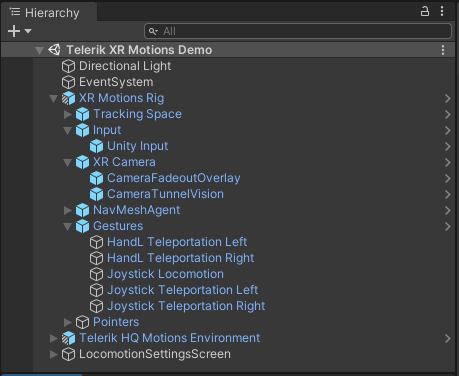Screen dimensions: 459x376
Task: Click the EventSystem cube icon
Action: click(68, 82)
